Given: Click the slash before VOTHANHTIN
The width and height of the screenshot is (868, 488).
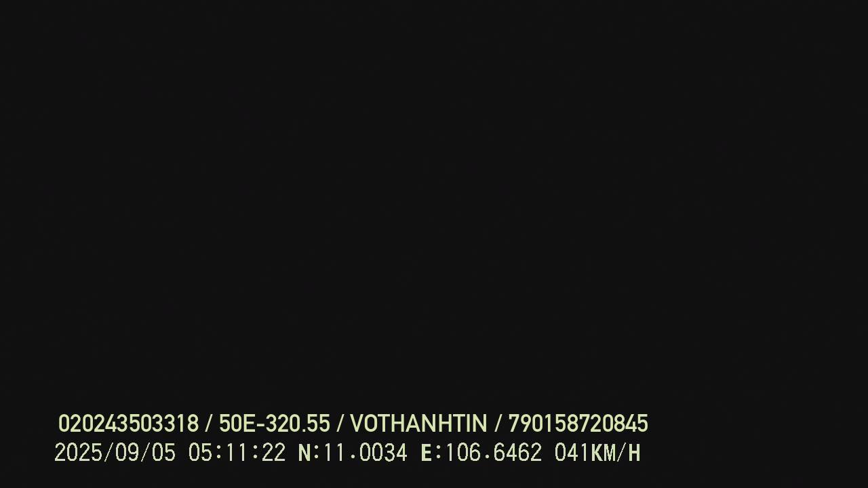Looking at the screenshot, I should (x=340, y=424).
